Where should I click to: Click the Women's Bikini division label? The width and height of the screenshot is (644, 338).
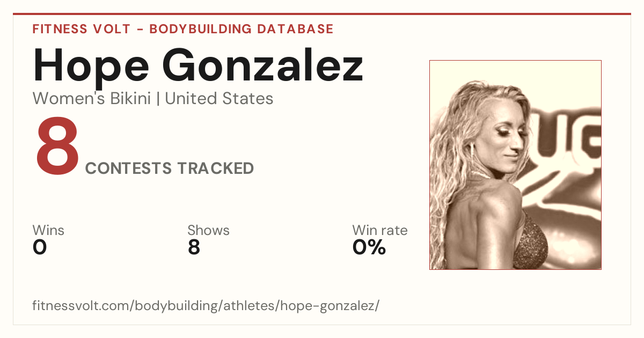click(x=92, y=99)
